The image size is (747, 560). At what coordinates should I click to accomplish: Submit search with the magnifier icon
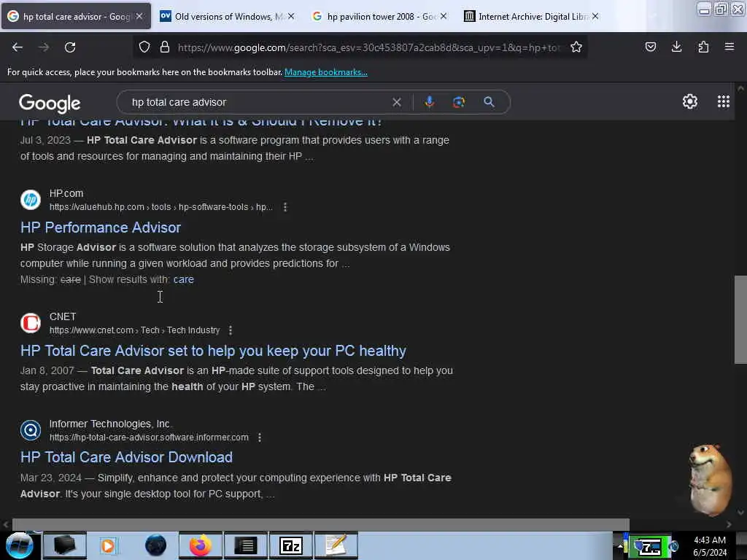click(489, 102)
